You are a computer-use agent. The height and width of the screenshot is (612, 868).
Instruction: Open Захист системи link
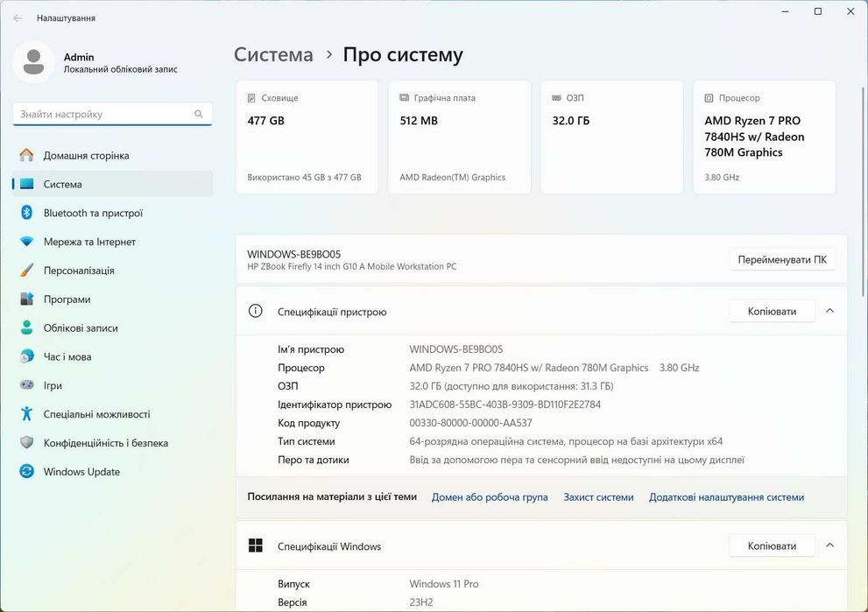tap(598, 497)
